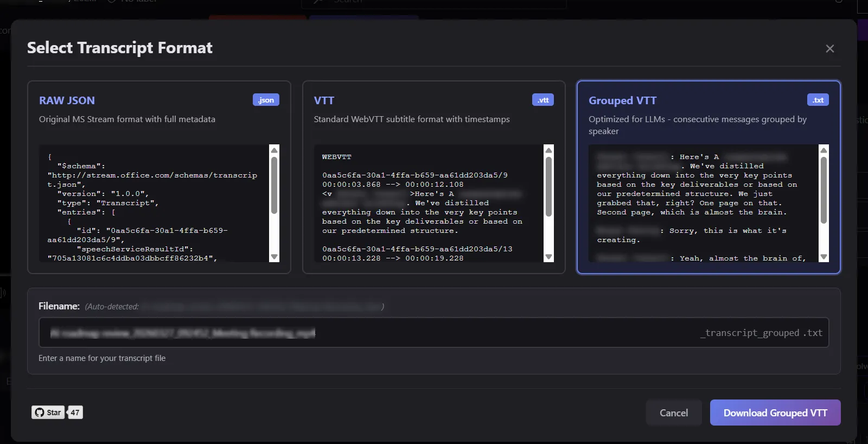Click the "WEBVTT" header text in preview
Image resolution: width=868 pixels, height=444 pixels.
click(x=337, y=157)
